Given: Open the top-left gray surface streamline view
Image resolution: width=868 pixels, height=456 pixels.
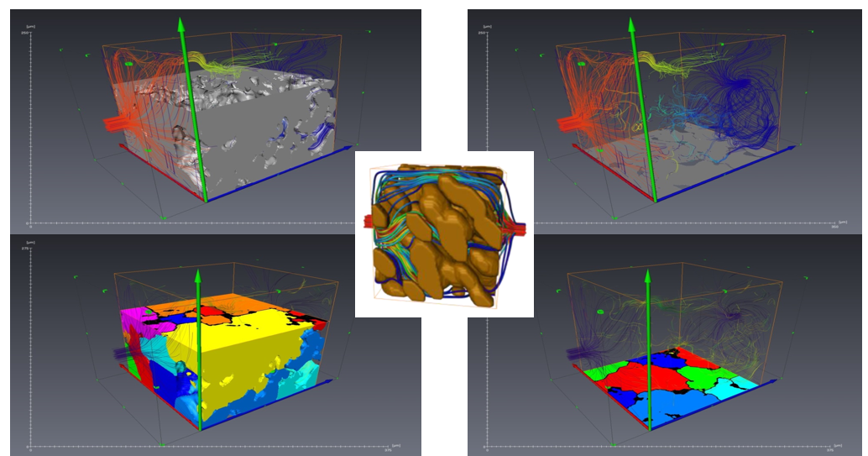Looking at the screenshot, I should pyautogui.click(x=216, y=121).
